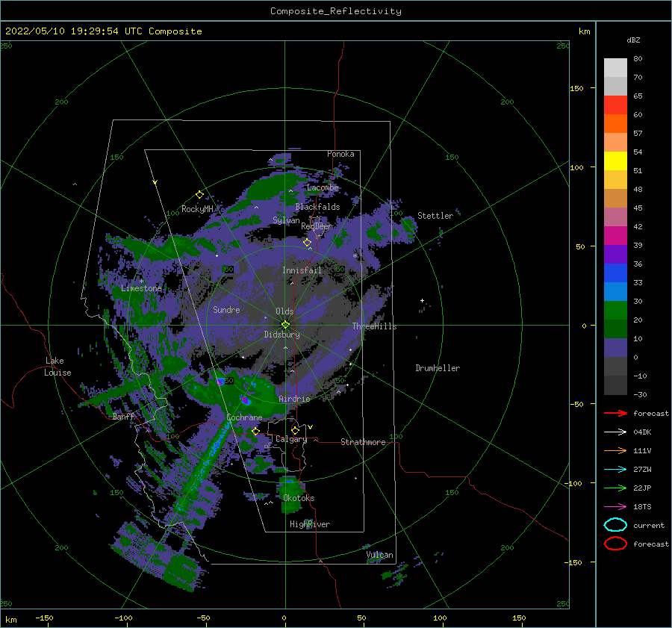Click the Banff label
Screen dimensions: 672x628
pyautogui.click(x=123, y=416)
